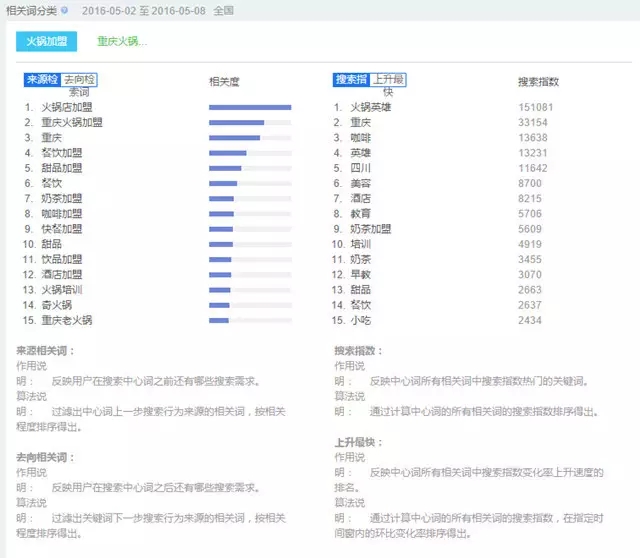Click the 餐饮加盟 source keyword
640x558 pixels.
click(61, 153)
